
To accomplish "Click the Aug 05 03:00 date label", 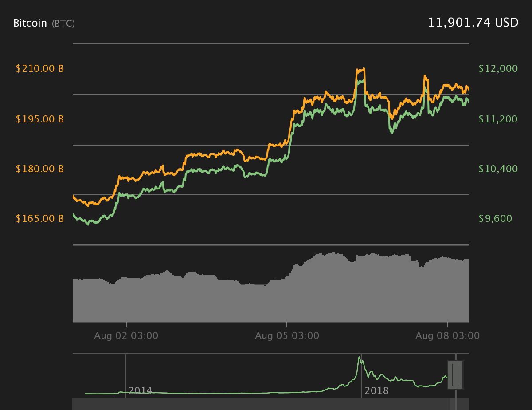I will click(287, 336).
